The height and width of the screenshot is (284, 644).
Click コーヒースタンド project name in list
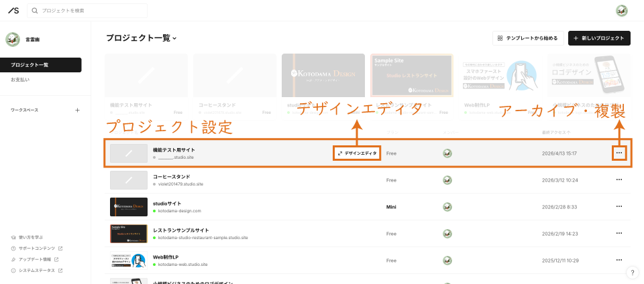[171, 177]
